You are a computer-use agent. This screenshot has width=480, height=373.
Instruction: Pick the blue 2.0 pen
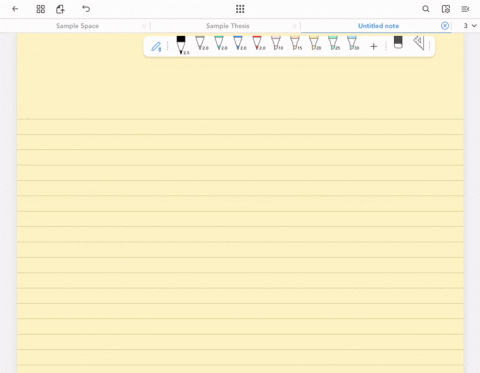(239, 43)
